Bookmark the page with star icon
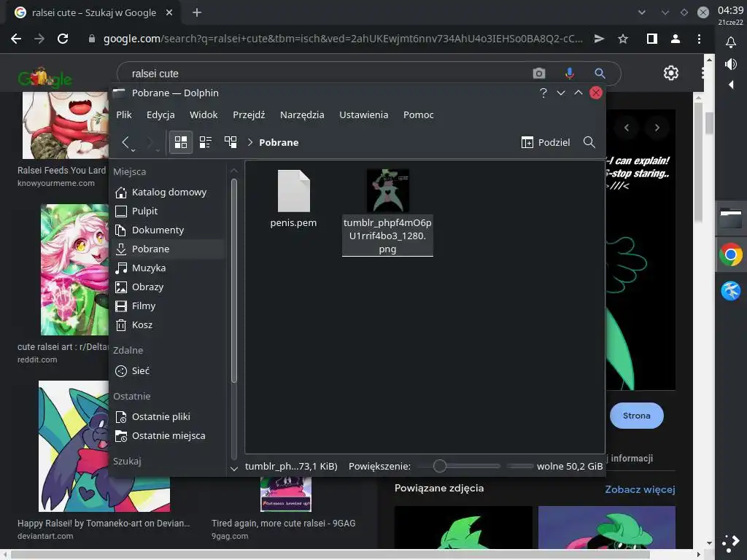Image resolution: width=747 pixels, height=560 pixels. click(x=623, y=39)
